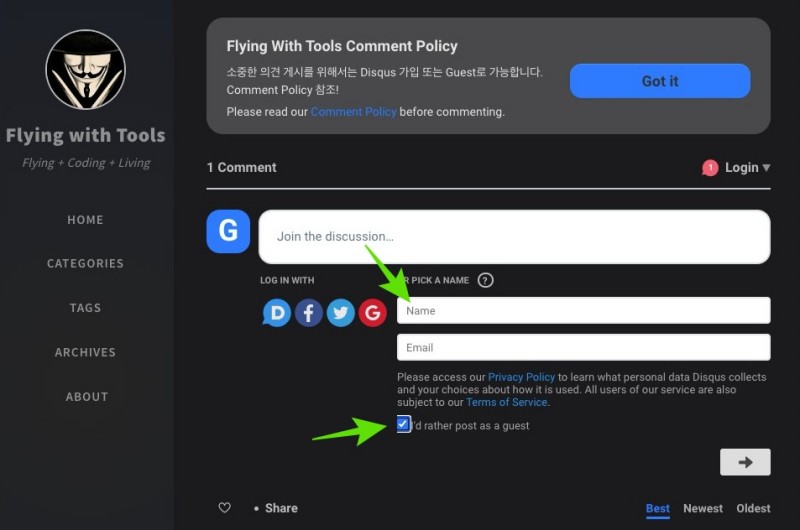Screen dimensions: 800x530
Task: Sort comments by Oldest
Action: pos(753,508)
